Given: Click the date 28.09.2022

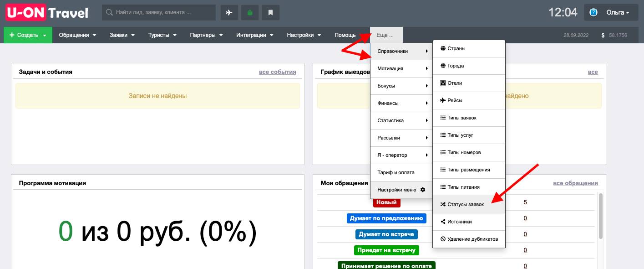Looking at the screenshot, I should (x=576, y=35).
